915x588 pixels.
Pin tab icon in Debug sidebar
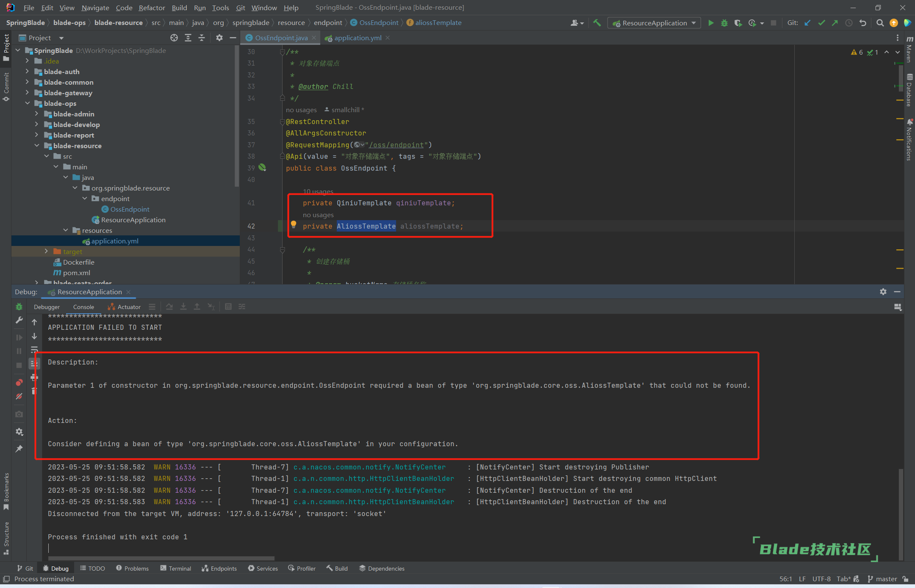coord(19,449)
